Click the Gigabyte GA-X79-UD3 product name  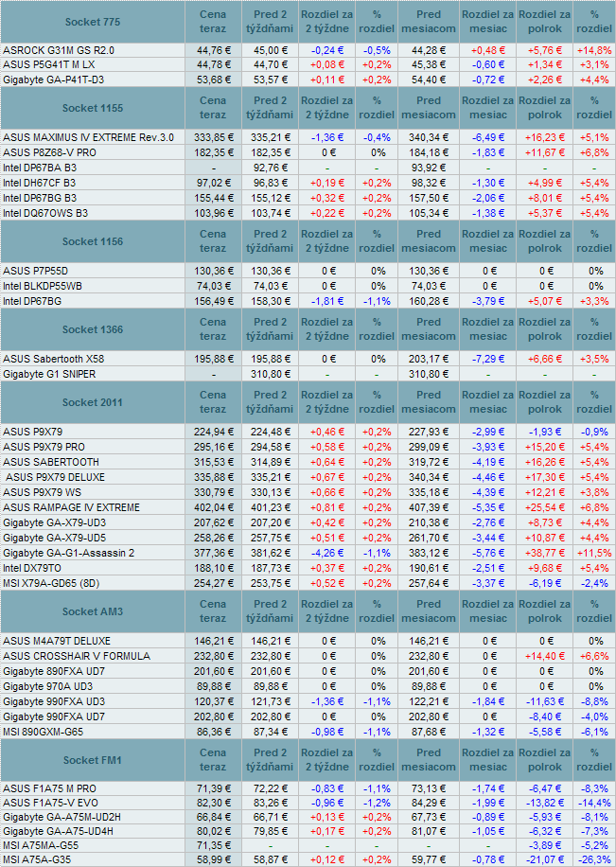point(54,522)
